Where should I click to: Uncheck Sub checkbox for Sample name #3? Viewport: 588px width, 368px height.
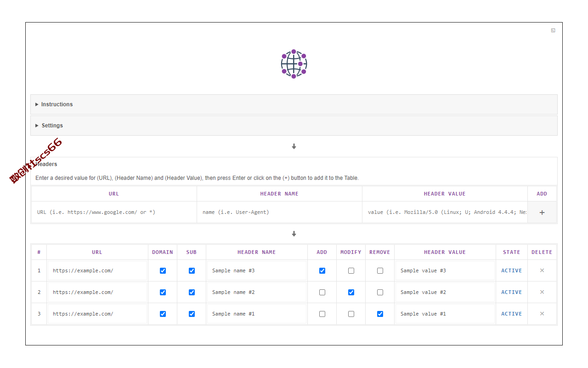[192, 270]
